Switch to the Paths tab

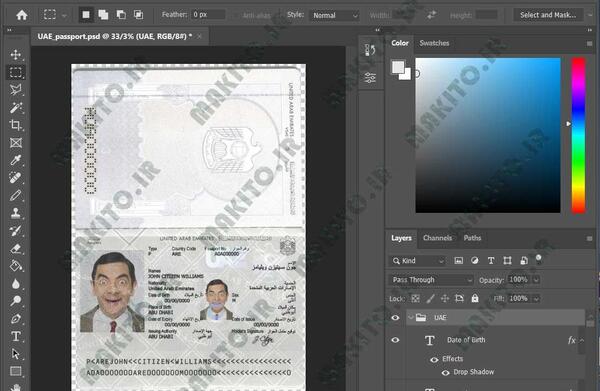pyautogui.click(x=472, y=238)
